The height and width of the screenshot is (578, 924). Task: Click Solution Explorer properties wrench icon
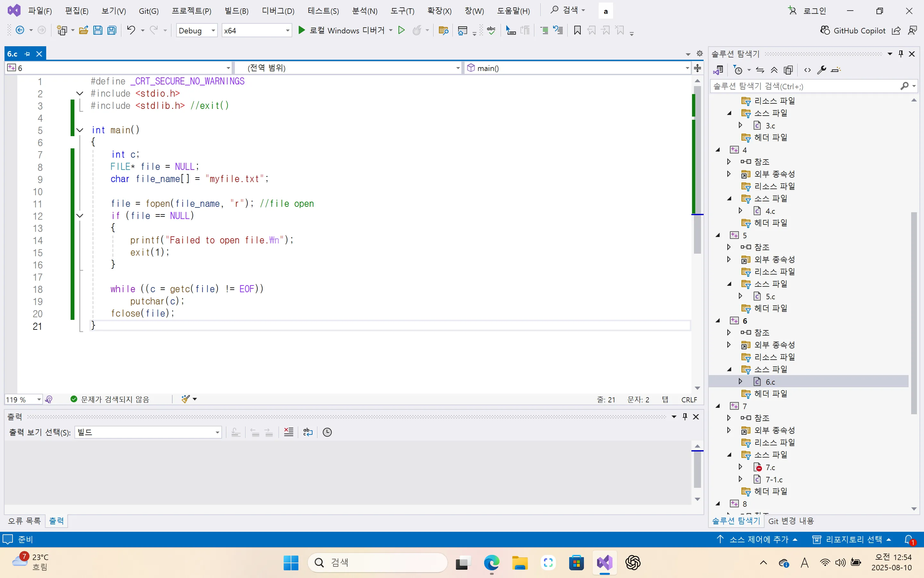coord(821,70)
